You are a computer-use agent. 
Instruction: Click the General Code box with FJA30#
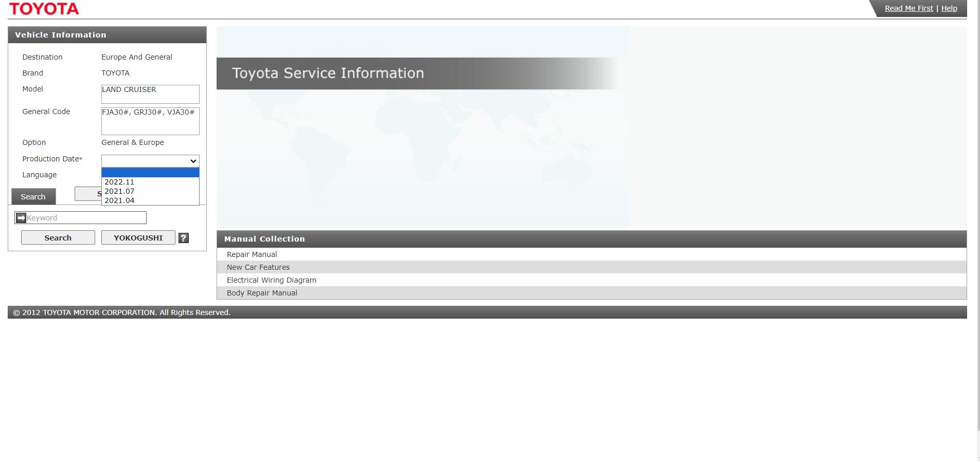pyautogui.click(x=150, y=121)
